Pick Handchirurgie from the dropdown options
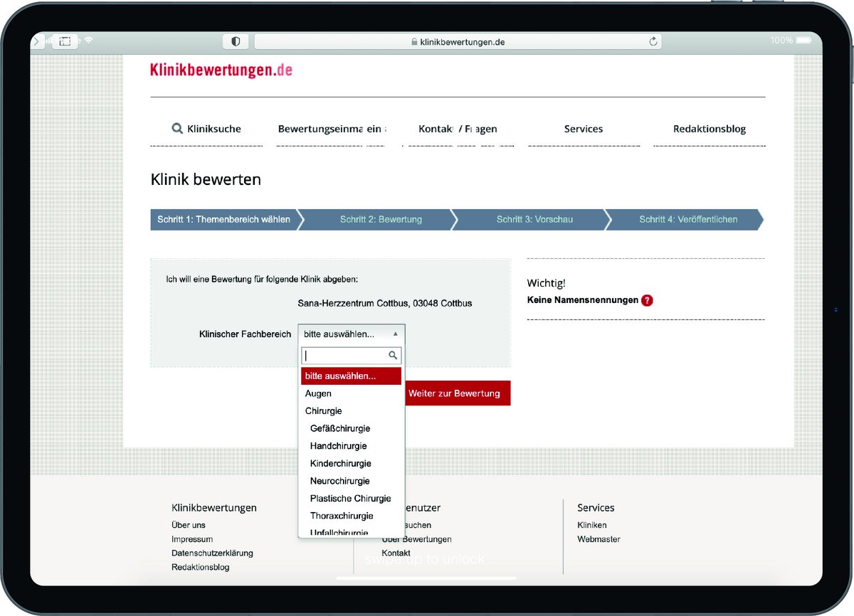 pyautogui.click(x=338, y=446)
